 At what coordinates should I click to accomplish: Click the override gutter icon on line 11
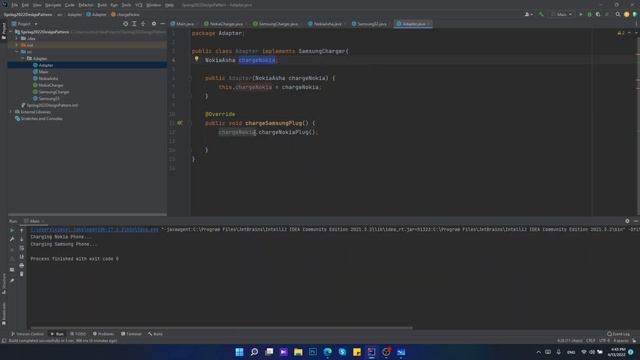pyautogui.click(x=180, y=123)
